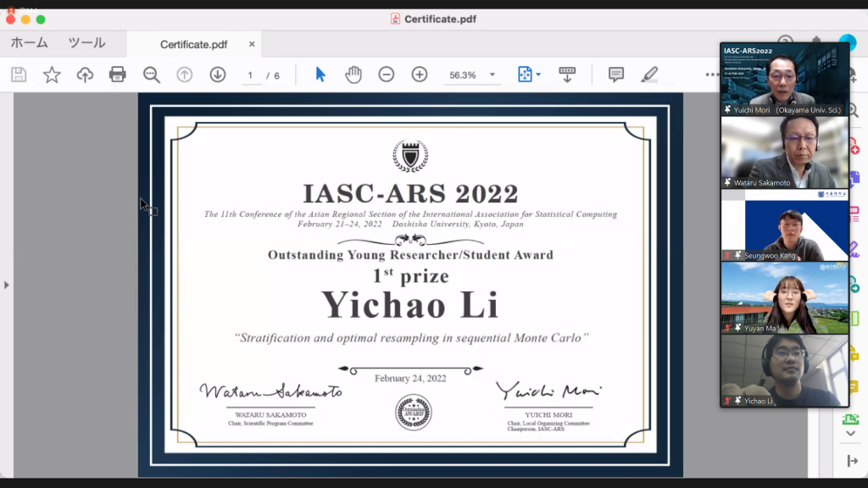This screenshot has width=868, height=488.
Task: Click the Save file icon
Action: coord(19,75)
